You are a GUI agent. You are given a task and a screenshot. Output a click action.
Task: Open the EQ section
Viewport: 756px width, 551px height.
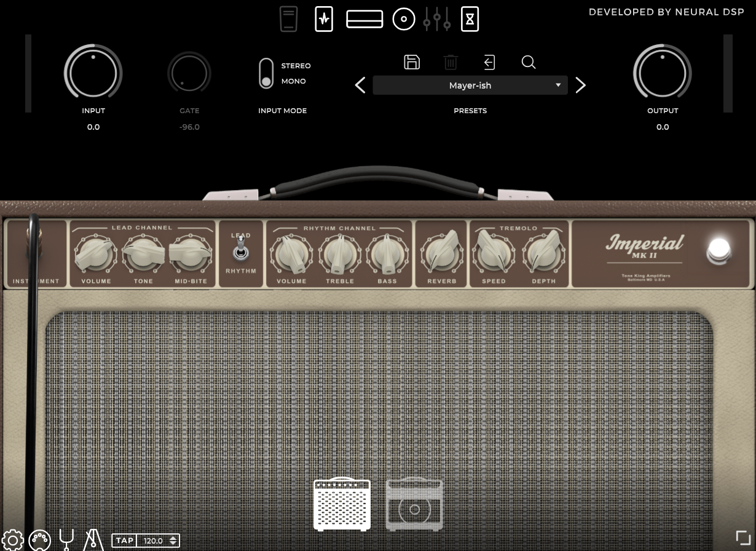[x=437, y=18]
